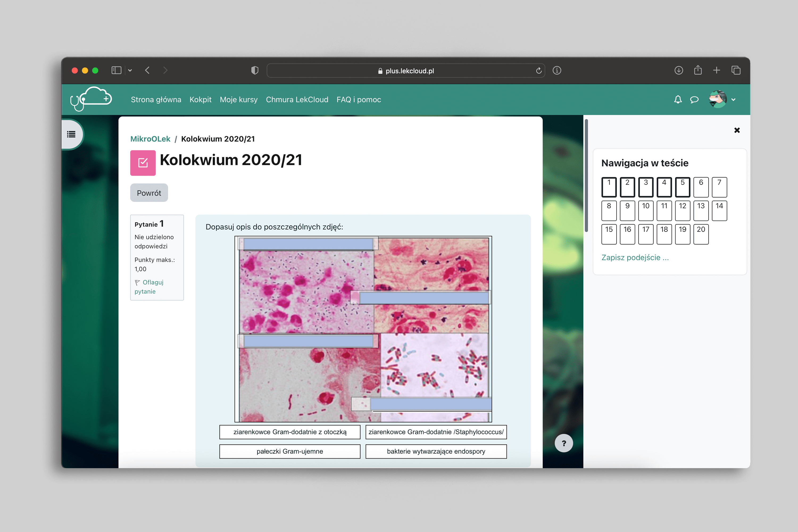This screenshot has height=532, width=798.
Task: Go forward with Safari's forward arrow
Action: click(x=165, y=70)
